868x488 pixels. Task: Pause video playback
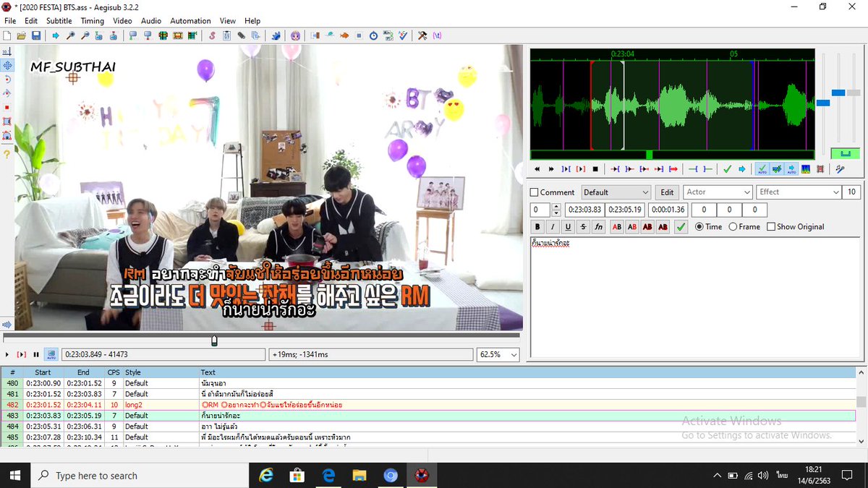point(36,355)
